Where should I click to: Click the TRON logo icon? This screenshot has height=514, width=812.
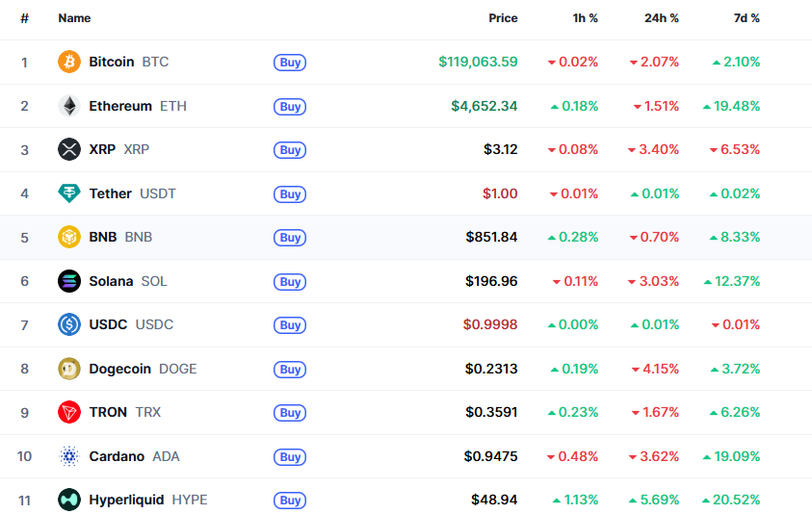(x=68, y=412)
